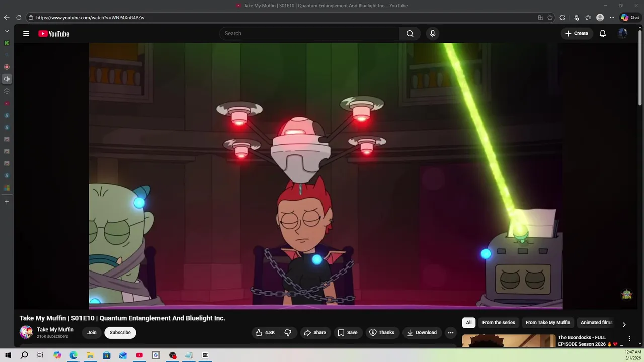644x362 pixels.
Task: Select the From the series chip
Action: [x=499, y=323]
